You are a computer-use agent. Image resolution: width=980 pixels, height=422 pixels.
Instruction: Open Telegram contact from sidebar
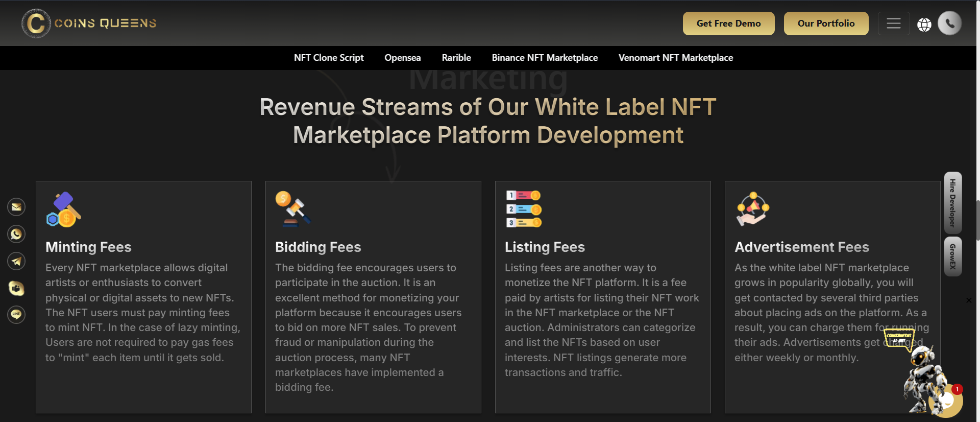click(16, 261)
